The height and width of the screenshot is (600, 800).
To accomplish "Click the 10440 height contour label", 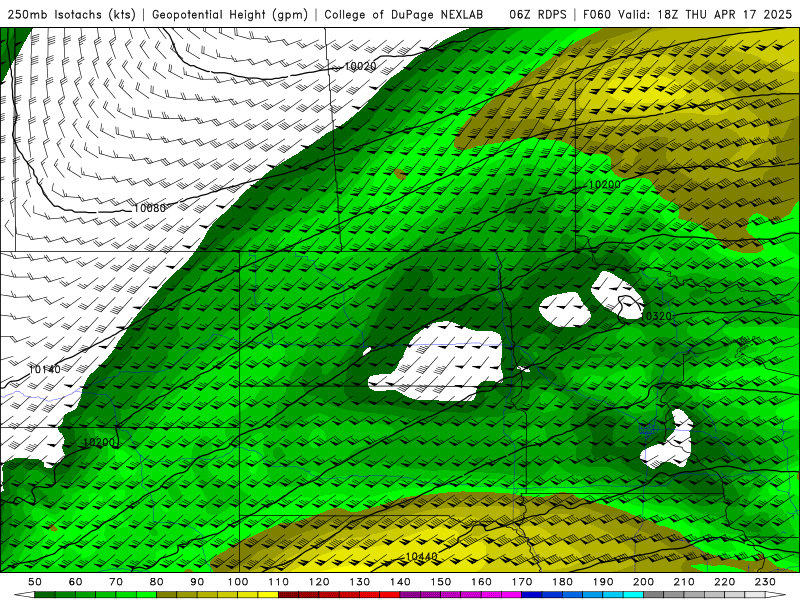I will [421, 556].
